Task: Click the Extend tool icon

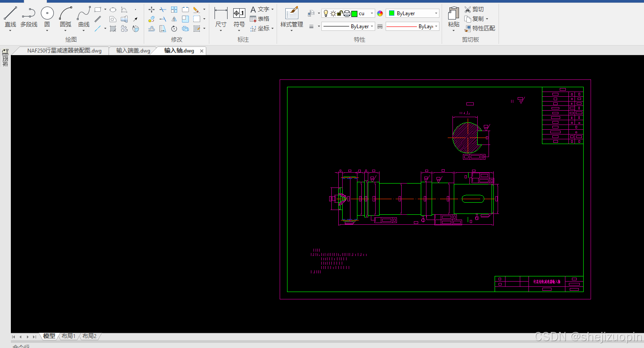Action: pyautogui.click(x=163, y=19)
